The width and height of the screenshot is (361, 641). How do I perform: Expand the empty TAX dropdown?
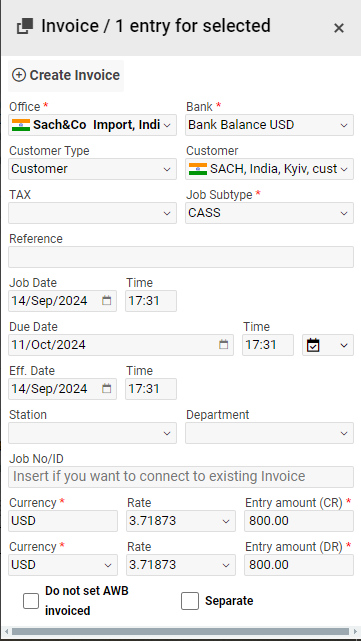click(x=92, y=213)
